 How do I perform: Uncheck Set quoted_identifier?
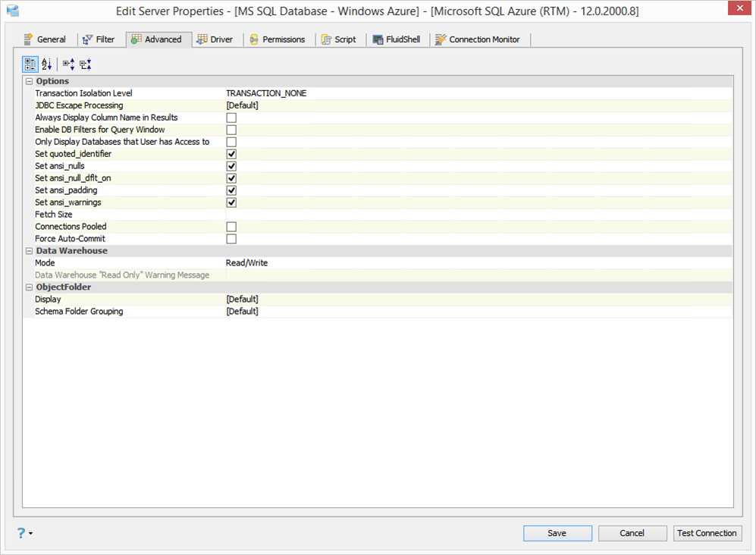click(231, 154)
